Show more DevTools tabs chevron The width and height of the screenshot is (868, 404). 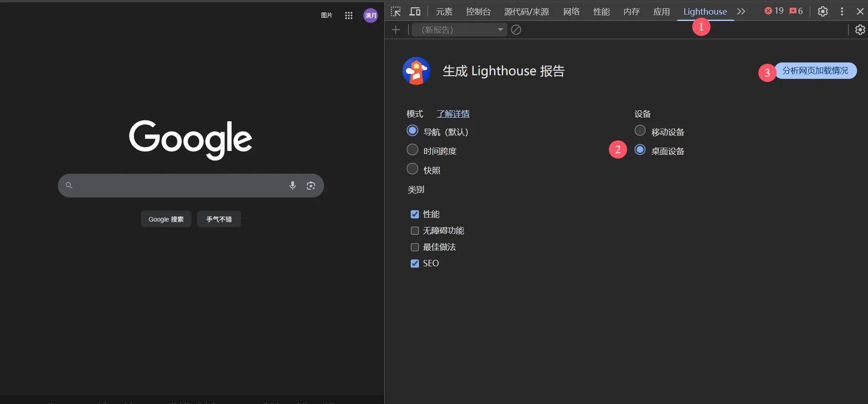[741, 11]
